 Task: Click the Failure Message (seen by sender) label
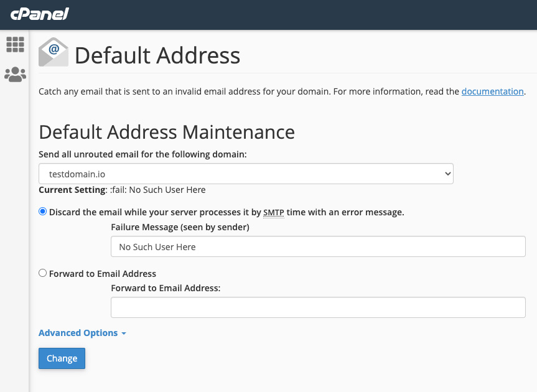click(180, 228)
